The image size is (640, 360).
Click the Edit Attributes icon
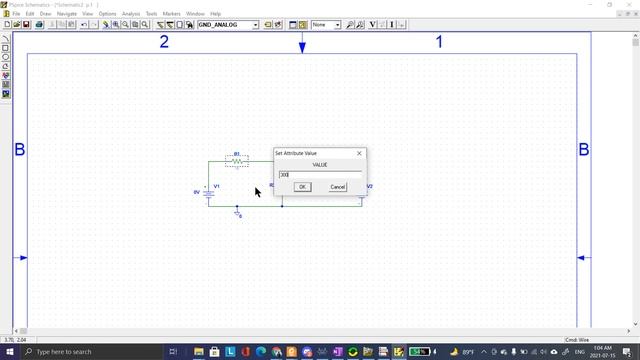click(268, 25)
